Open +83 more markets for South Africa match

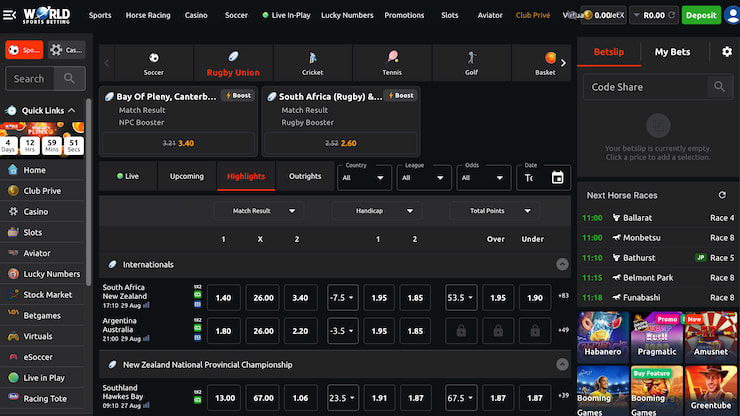(563, 296)
